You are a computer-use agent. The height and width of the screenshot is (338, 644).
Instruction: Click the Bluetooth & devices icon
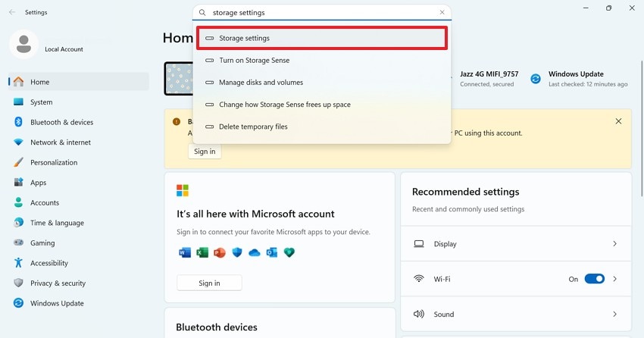[x=18, y=122]
